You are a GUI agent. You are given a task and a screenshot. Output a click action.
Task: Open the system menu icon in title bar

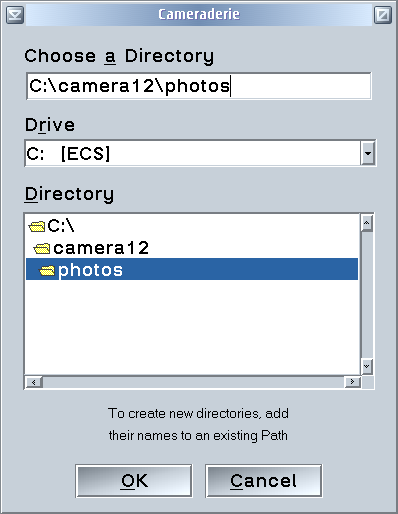[15, 15]
